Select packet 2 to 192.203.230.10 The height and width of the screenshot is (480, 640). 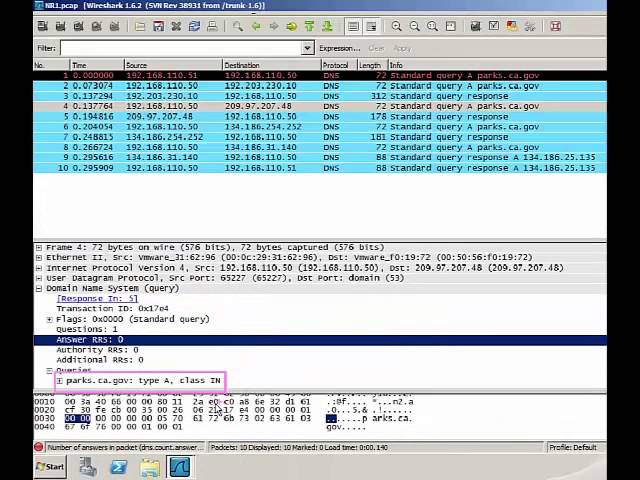pos(320,86)
